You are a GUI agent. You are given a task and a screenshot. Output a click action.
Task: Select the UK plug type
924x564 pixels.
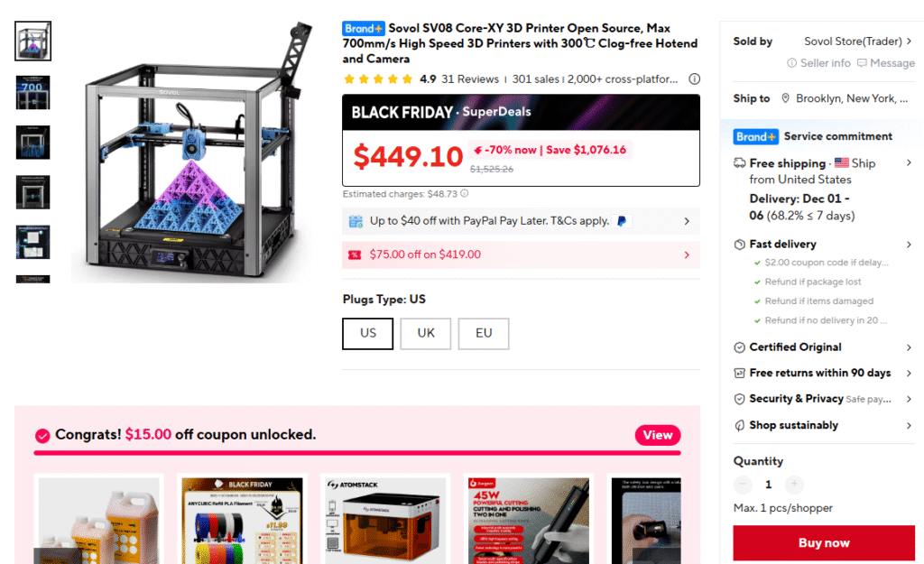click(426, 334)
